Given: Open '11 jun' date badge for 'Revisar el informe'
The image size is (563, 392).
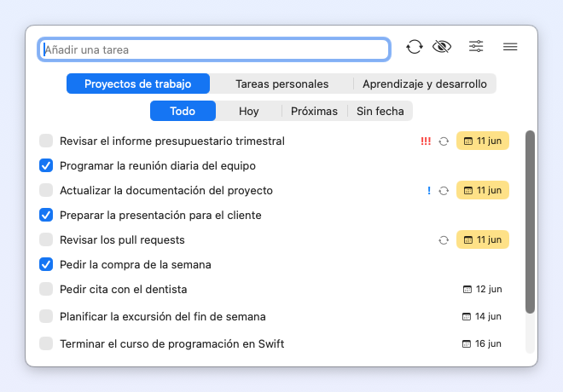Looking at the screenshot, I should click(483, 141).
